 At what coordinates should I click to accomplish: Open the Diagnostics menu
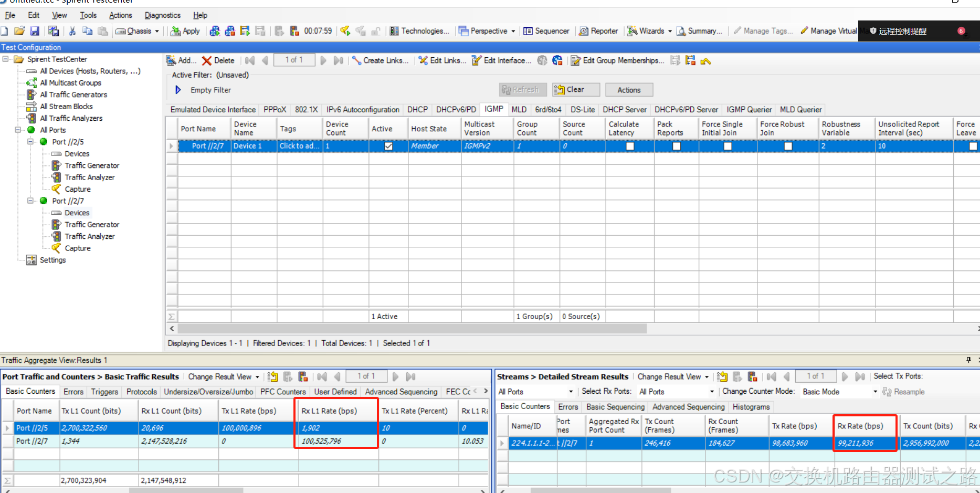point(163,15)
